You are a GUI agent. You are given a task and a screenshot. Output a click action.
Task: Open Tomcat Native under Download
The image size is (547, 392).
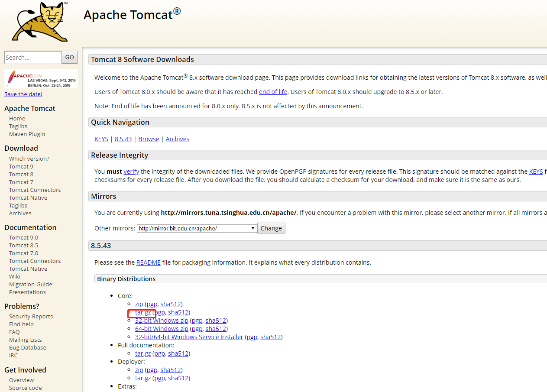[28, 198]
